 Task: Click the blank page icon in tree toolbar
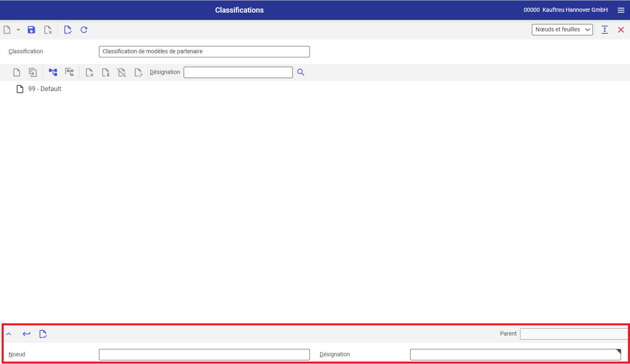(x=17, y=72)
